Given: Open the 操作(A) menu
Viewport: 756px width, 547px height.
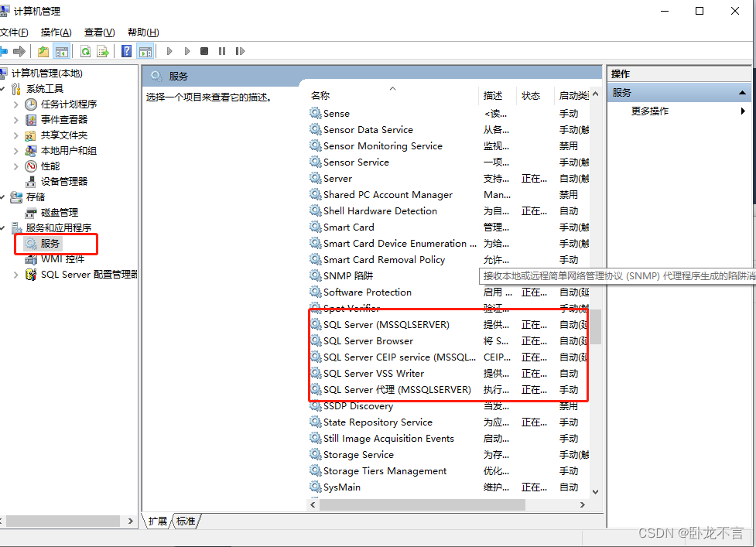Looking at the screenshot, I should tap(56, 32).
